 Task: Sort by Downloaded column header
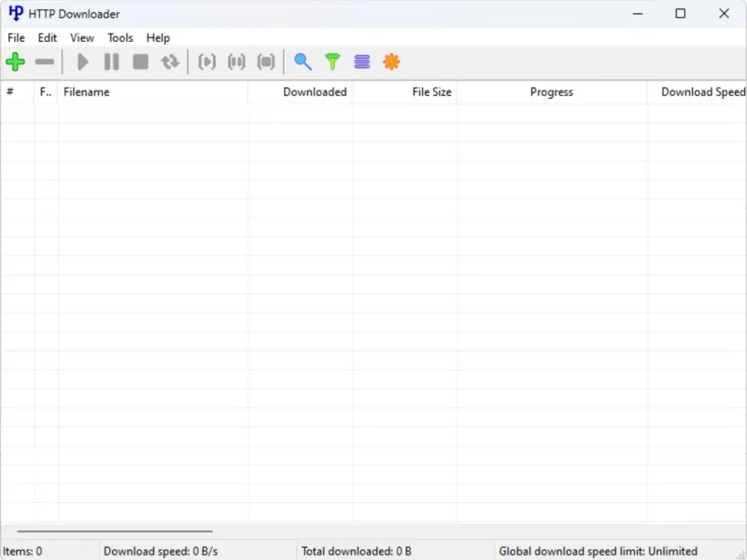click(x=300, y=91)
